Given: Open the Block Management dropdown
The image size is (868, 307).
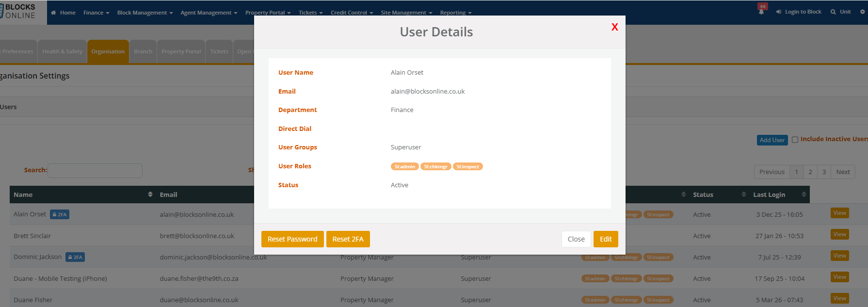Looking at the screenshot, I should (x=145, y=13).
